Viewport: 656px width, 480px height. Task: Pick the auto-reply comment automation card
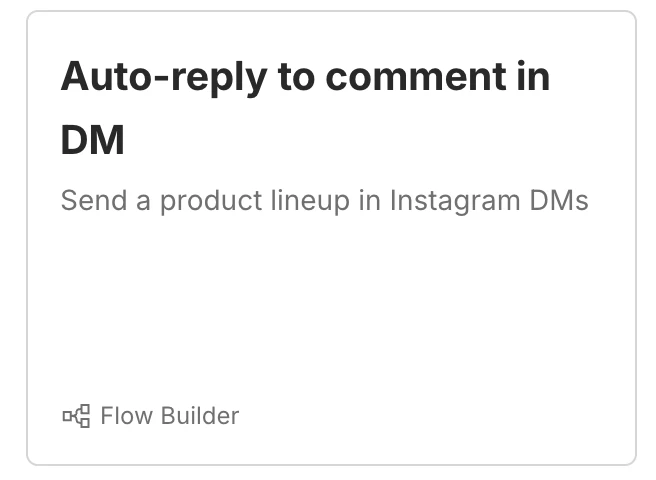(331, 238)
